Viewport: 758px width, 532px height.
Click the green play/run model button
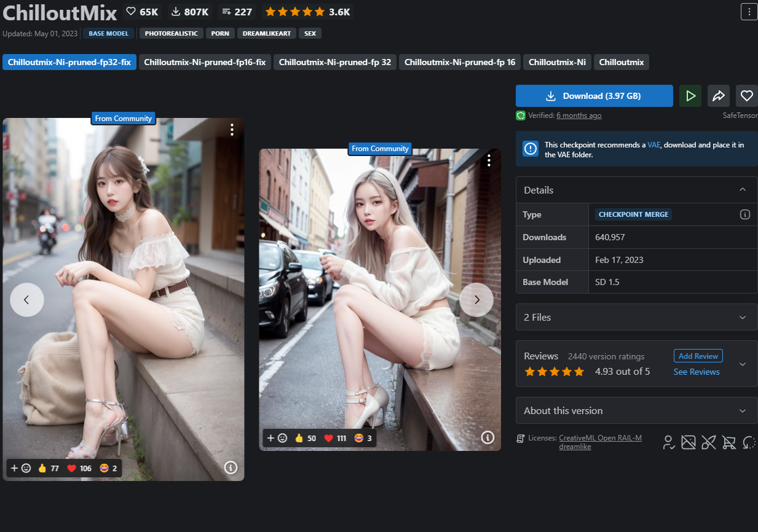tap(690, 96)
